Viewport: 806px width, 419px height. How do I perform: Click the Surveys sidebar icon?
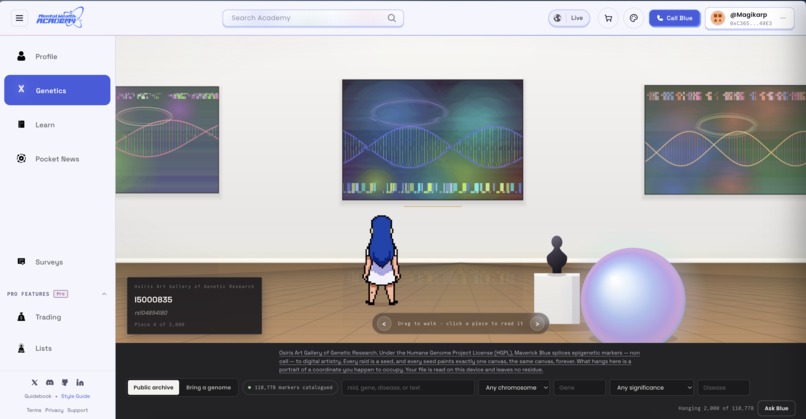point(21,262)
